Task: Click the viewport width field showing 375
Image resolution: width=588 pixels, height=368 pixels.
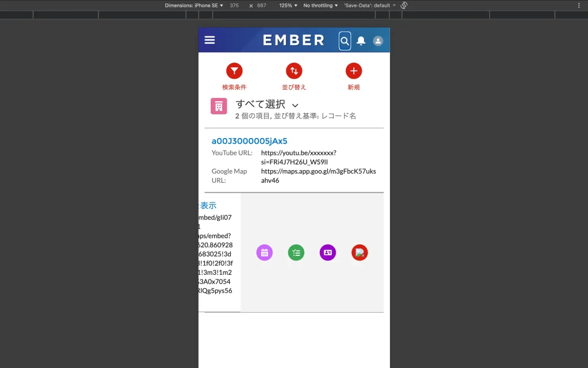Action: tap(234, 5)
